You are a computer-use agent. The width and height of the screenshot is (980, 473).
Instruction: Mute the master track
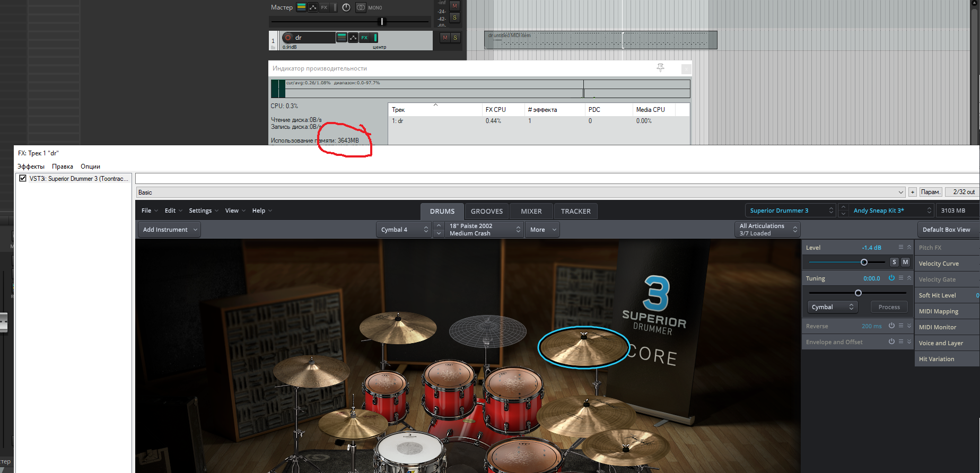coord(454,6)
